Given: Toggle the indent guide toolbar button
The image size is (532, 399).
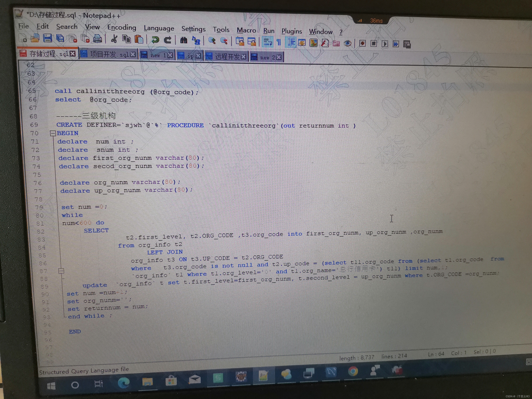Looking at the screenshot, I should [291, 43].
